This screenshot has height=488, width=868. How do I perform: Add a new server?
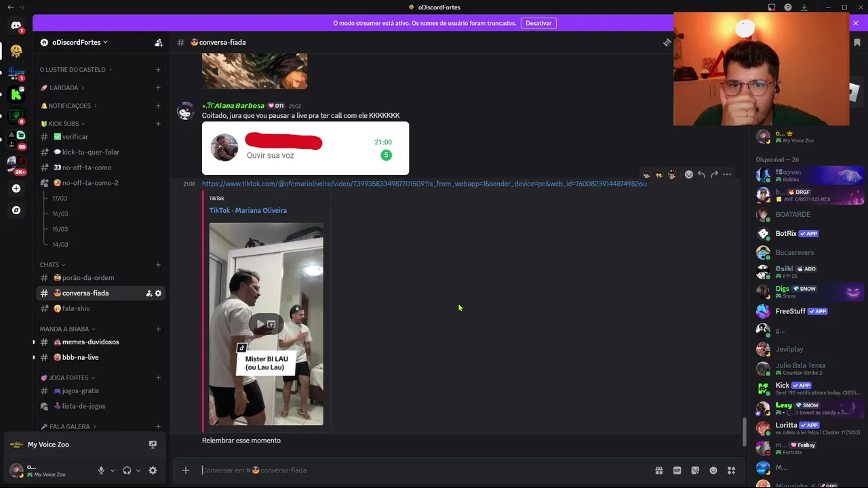tap(16, 188)
